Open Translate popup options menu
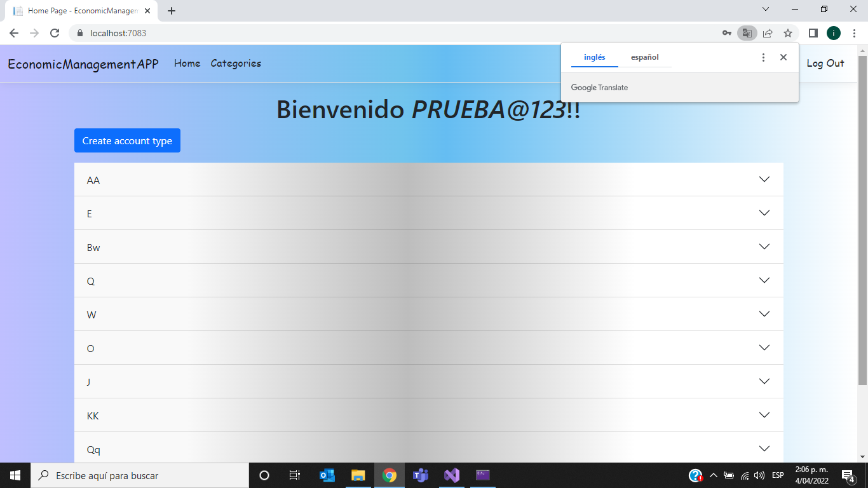This screenshot has height=488, width=868. (x=763, y=57)
